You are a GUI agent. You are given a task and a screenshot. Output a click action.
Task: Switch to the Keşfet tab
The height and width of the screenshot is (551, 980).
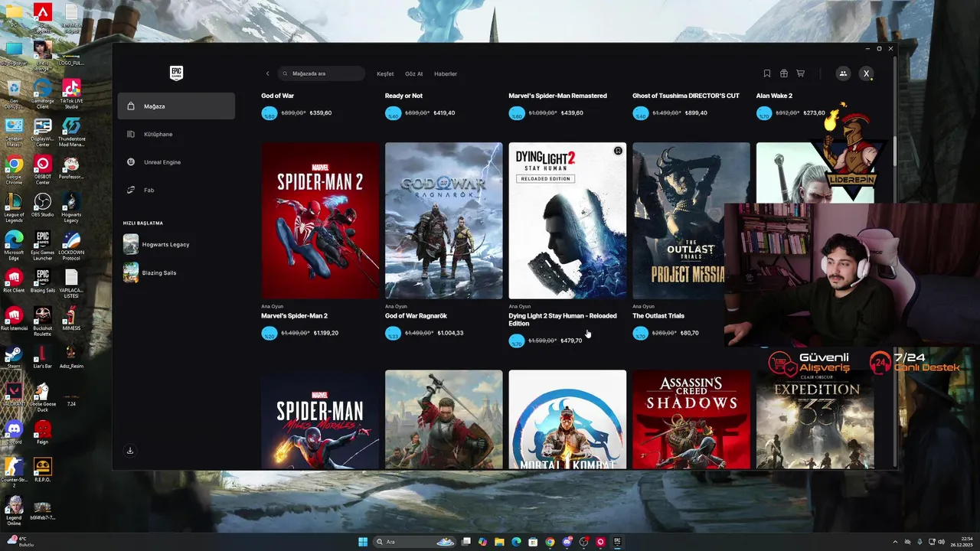pyautogui.click(x=385, y=73)
